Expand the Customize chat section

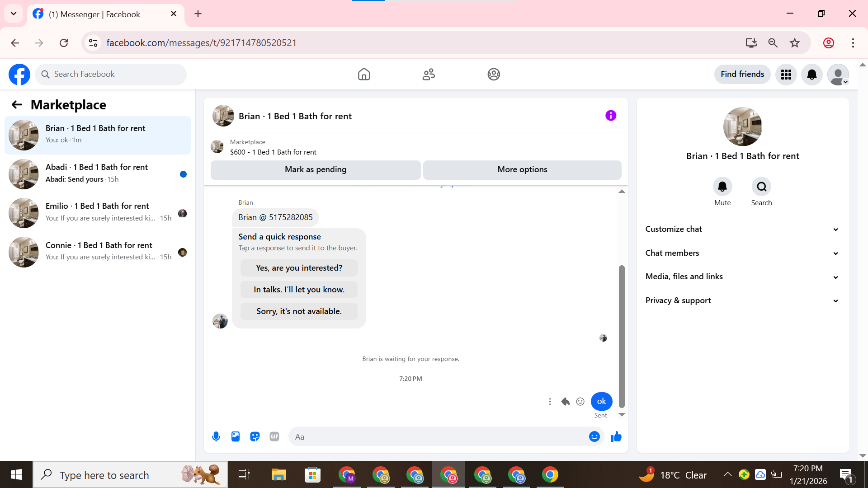[x=742, y=229]
